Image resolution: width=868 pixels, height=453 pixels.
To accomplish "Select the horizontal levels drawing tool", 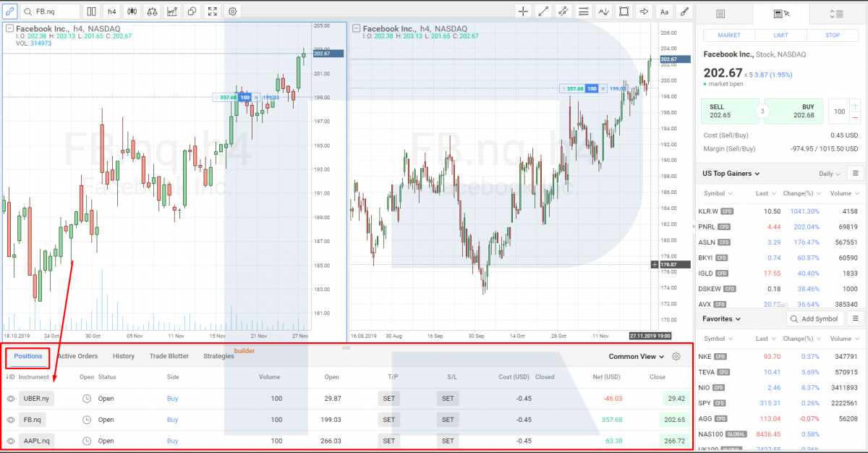I will (x=584, y=12).
